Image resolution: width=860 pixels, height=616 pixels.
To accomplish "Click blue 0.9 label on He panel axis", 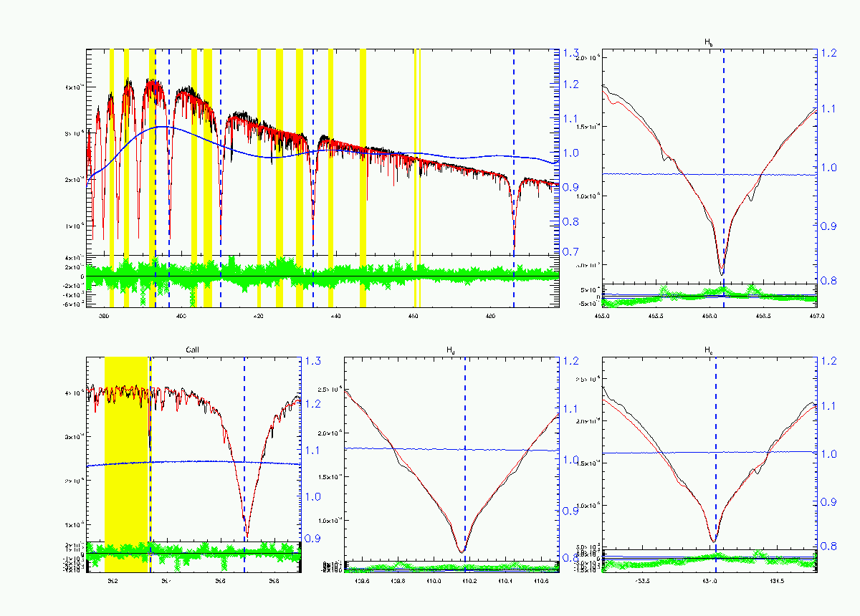I will (x=828, y=501).
